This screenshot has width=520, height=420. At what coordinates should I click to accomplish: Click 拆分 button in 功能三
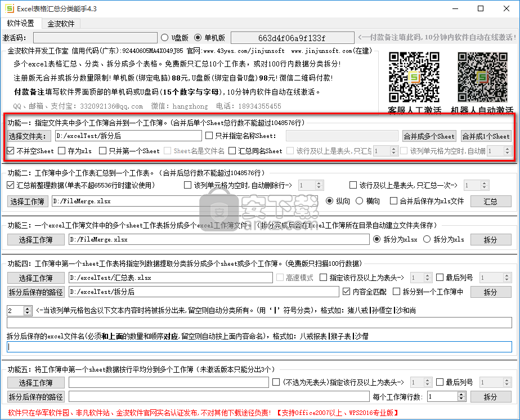click(491, 239)
